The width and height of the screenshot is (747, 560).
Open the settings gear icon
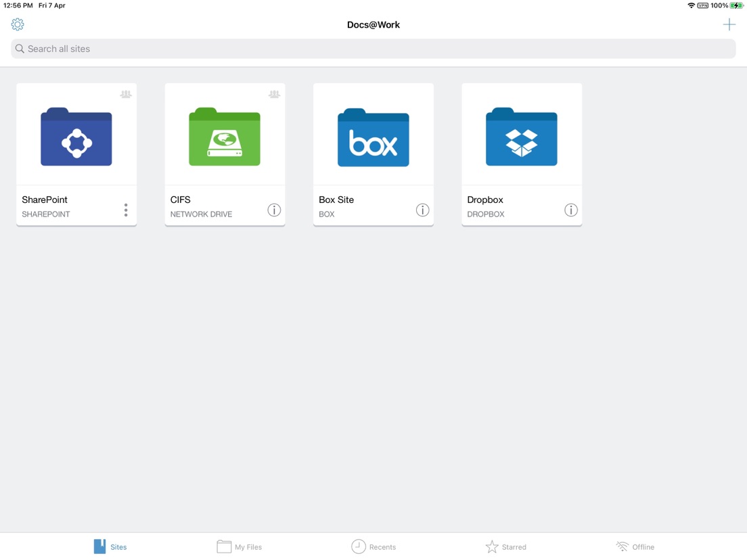[x=18, y=24]
